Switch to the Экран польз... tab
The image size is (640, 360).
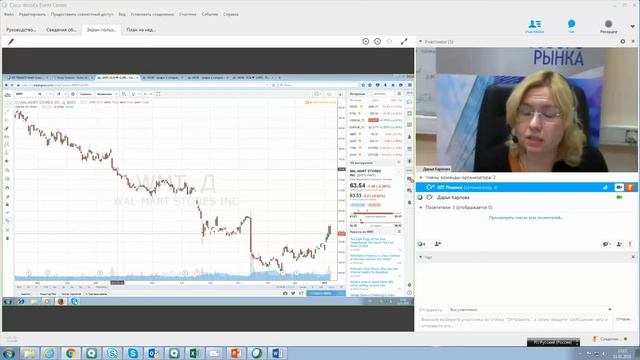[x=101, y=30]
